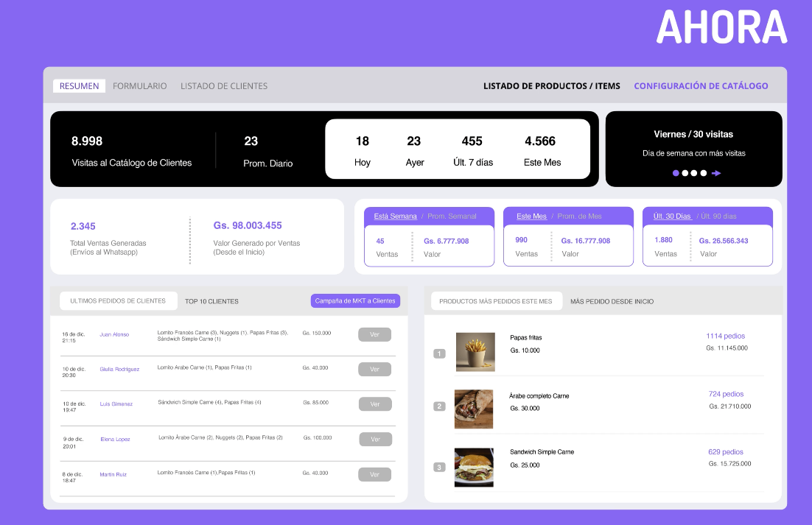
Task: Go to Listado de Productos / Items
Action: [551, 86]
